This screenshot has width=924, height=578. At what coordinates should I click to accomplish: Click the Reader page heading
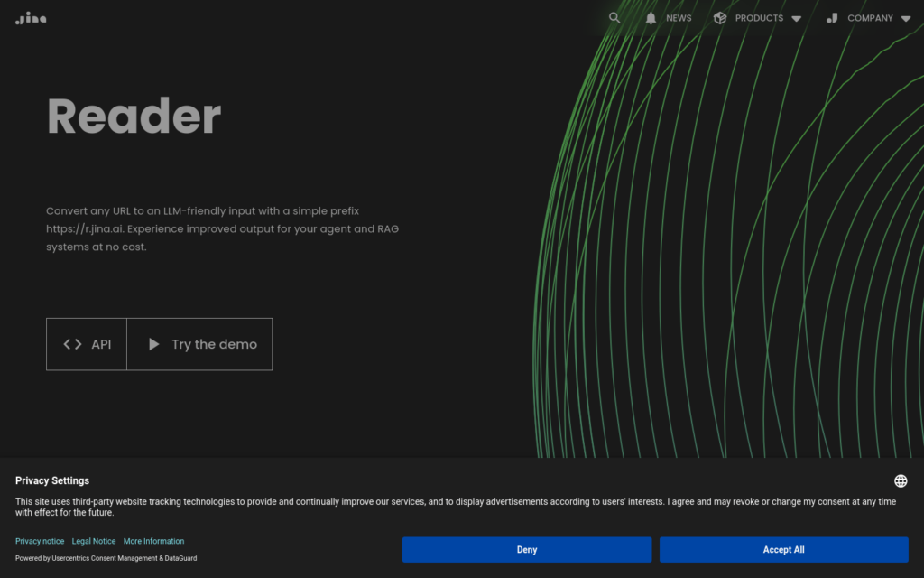(134, 117)
